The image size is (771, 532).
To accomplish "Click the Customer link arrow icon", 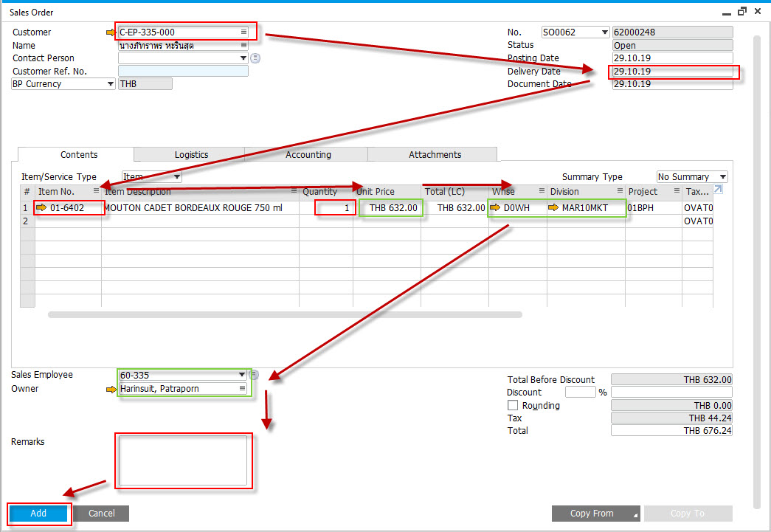I will tap(111, 32).
